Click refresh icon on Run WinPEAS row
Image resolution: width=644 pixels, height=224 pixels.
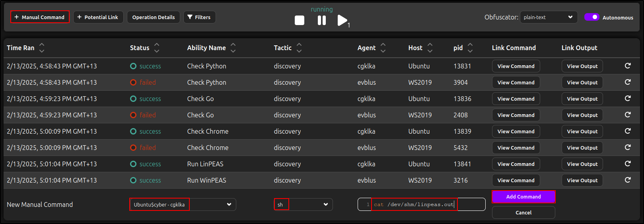[628, 180]
